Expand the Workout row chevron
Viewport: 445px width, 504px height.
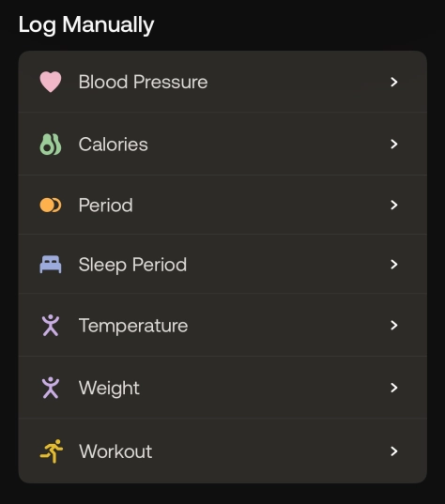394,451
